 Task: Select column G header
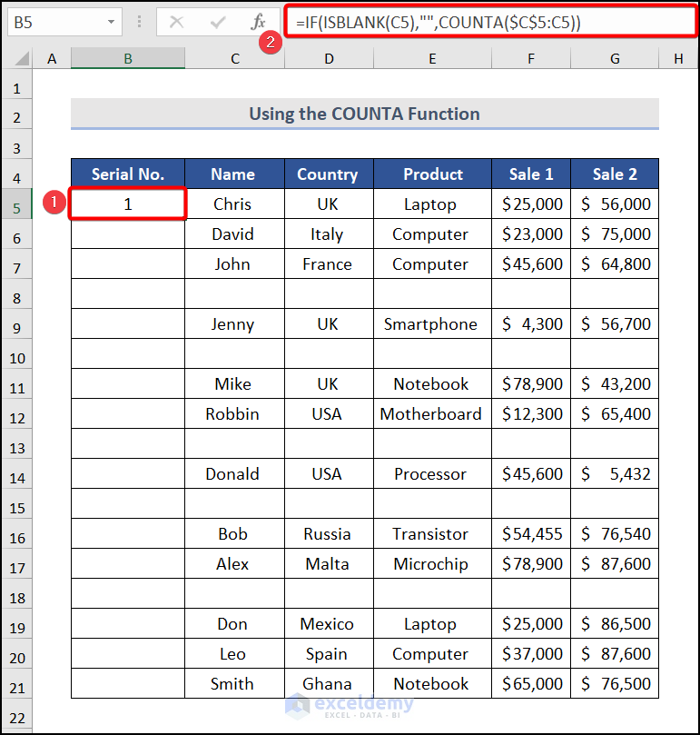pyautogui.click(x=615, y=59)
